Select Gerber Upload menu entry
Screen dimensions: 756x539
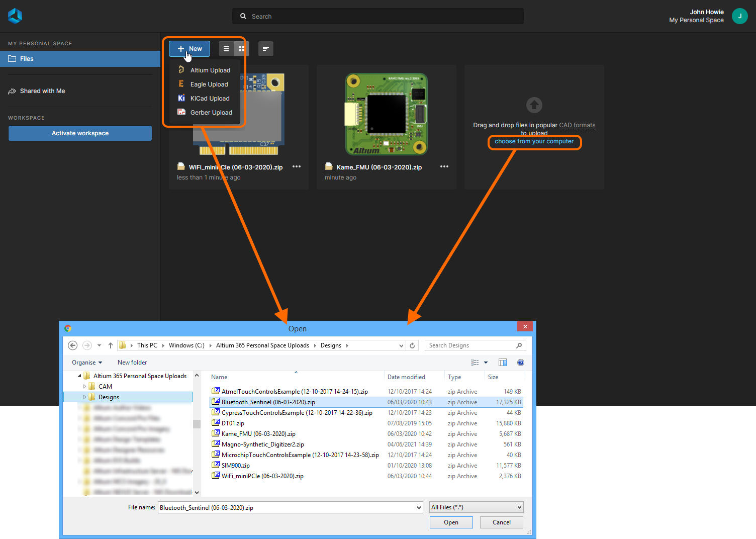pyautogui.click(x=211, y=113)
